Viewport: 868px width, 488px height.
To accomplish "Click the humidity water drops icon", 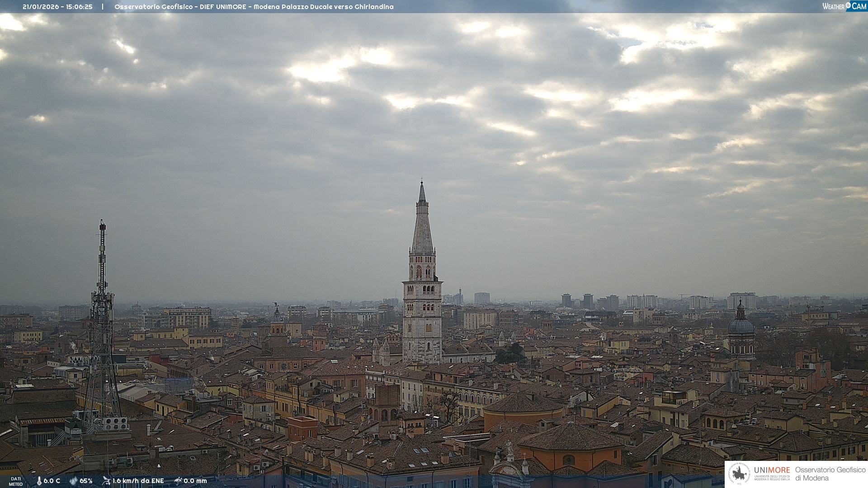I will point(73,481).
